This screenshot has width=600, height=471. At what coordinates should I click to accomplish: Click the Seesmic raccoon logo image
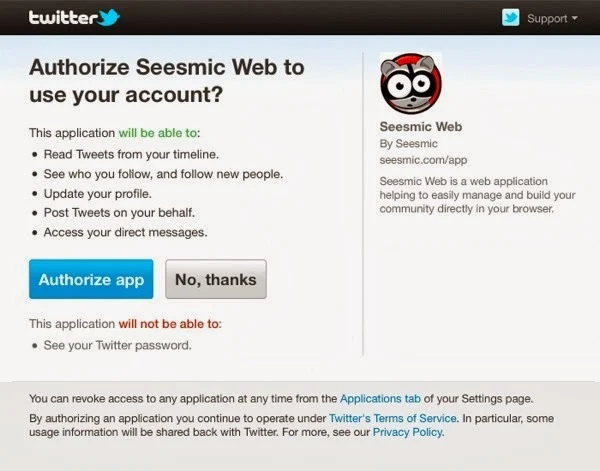coord(411,83)
